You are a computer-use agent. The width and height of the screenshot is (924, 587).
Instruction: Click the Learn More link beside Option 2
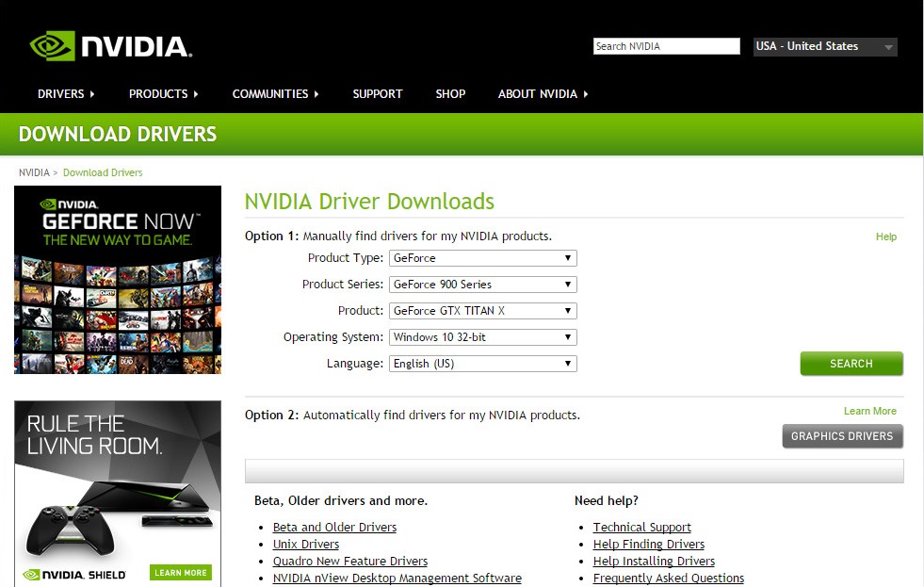pos(869,411)
